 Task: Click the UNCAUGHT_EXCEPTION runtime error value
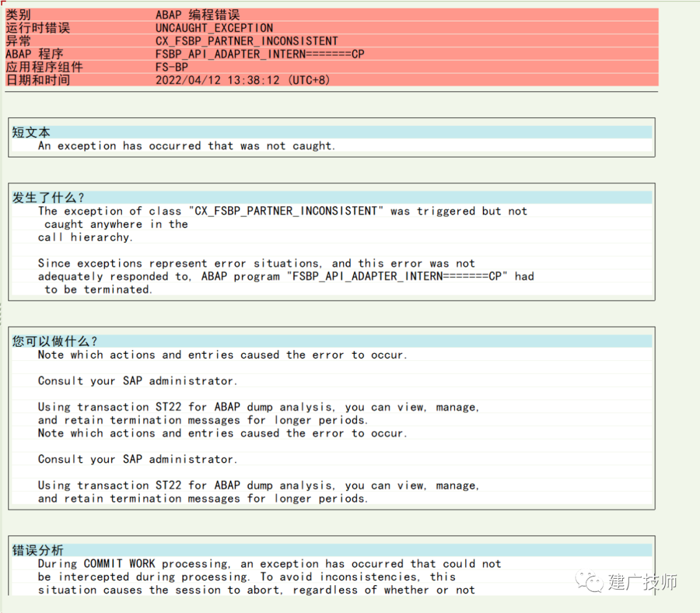pos(215,28)
